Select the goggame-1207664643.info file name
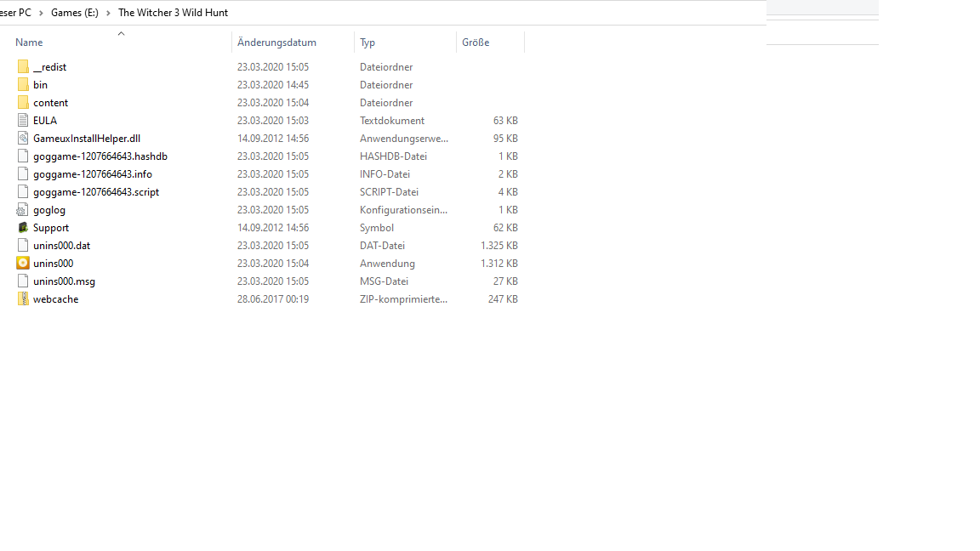This screenshot has height=551, width=980. pos(93,174)
